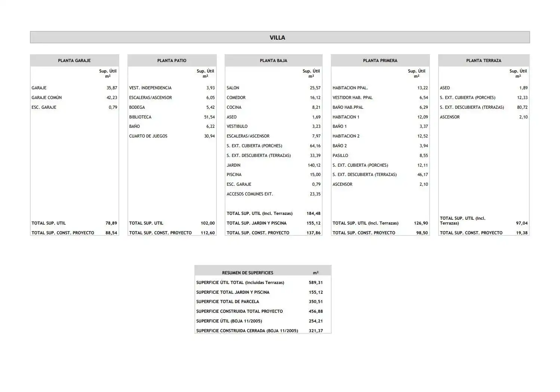
Task: Select the HABITACION PPAL. row label
Action: tap(350, 88)
